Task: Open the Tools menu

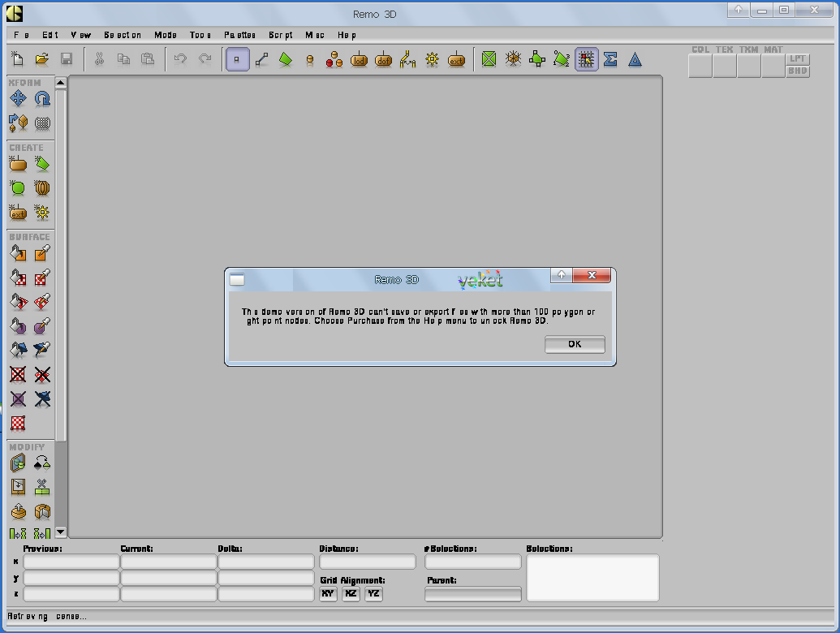Action: pos(200,35)
